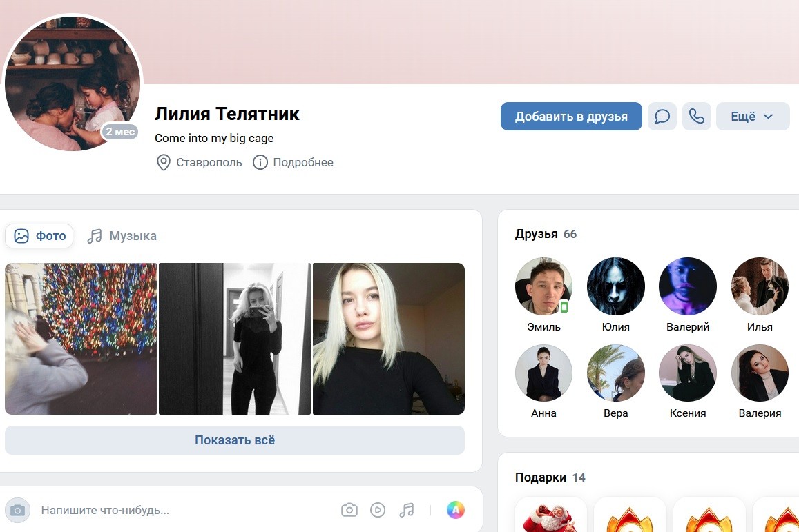799x532 pixels.
Task: Open friend Валерий's avatar
Action: tap(688, 286)
